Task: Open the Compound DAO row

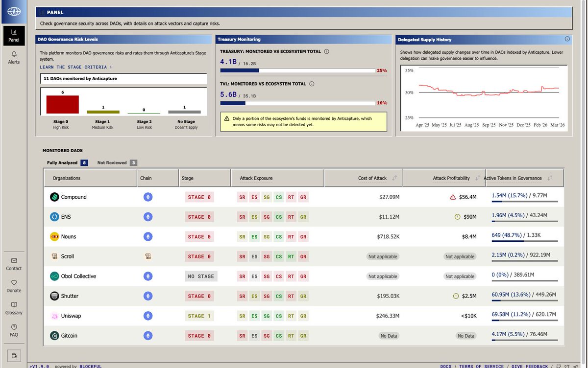Action: coord(304,197)
